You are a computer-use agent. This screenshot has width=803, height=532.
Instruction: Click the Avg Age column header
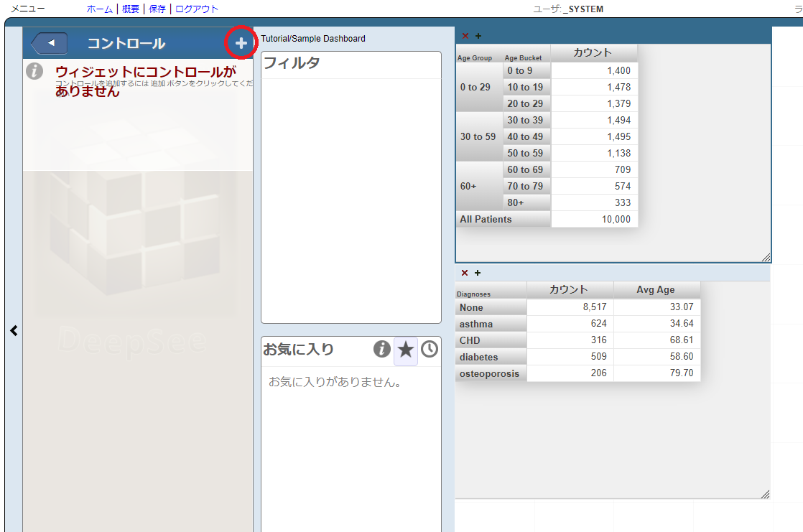656,290
